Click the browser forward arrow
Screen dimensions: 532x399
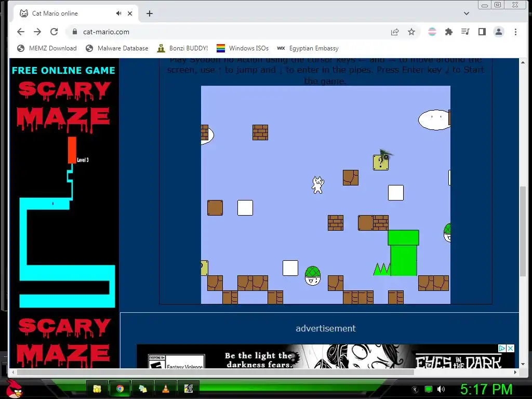pos(37,32)
